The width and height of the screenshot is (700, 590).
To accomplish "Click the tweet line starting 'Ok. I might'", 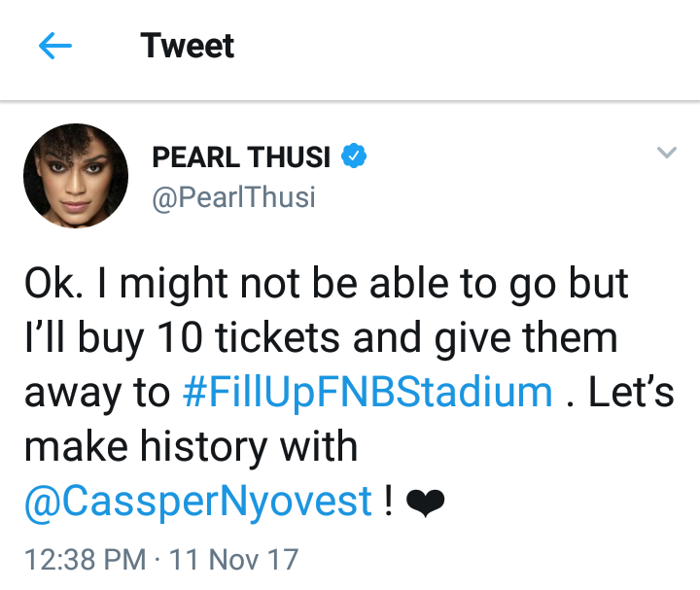I will click(327, 284).
